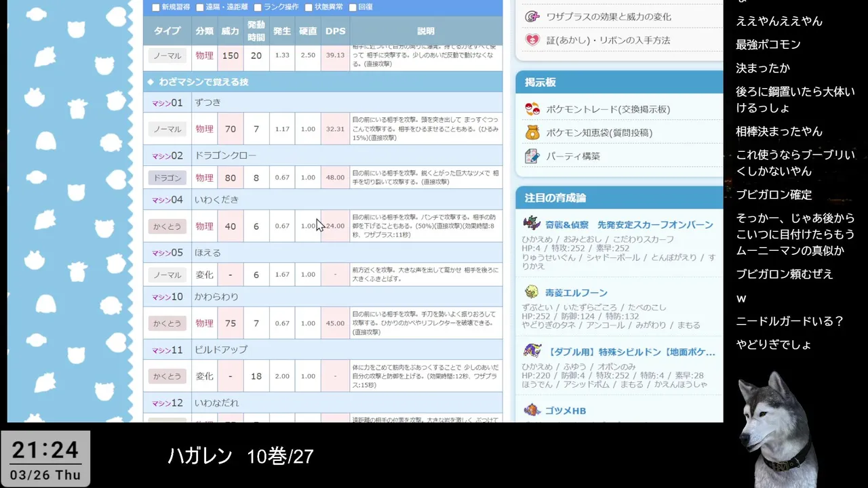Tick the 遠隔・遠距離 checkbox

coord(200,7)
